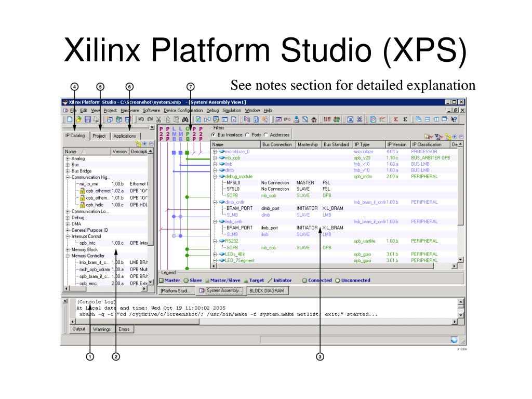Redo the action via toolbar
The height and width of the screenshot is (399, 532).
(150, 119)
